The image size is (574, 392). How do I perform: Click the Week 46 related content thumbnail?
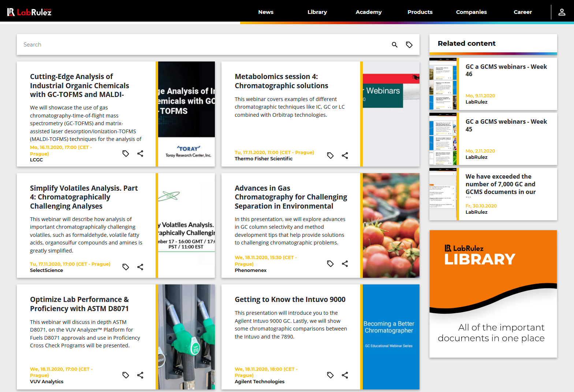pos(443,84)
